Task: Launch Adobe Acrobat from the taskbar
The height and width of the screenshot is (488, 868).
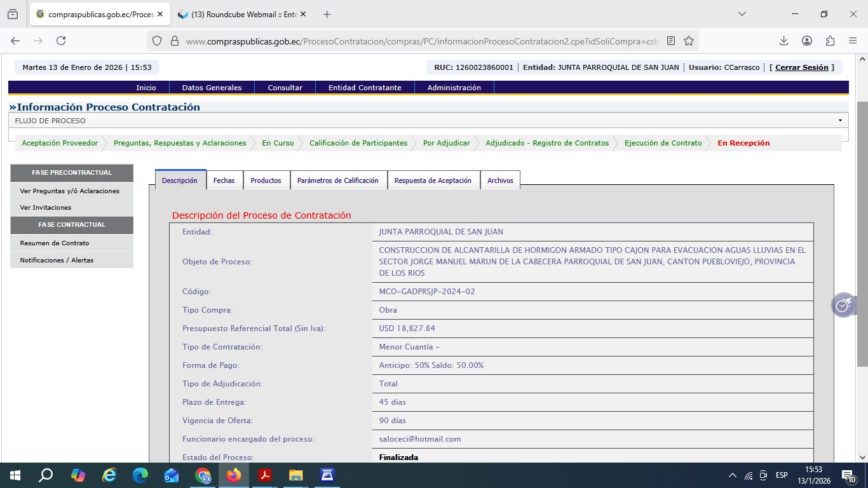Action: click(x=265, y=475)
